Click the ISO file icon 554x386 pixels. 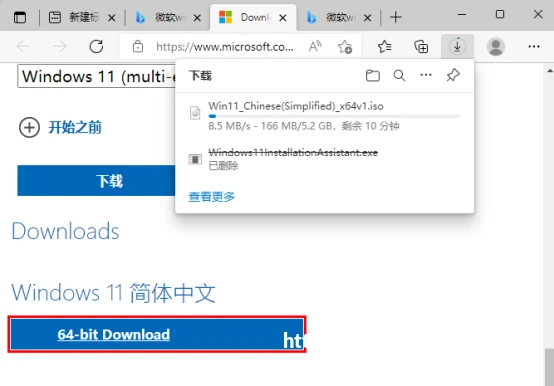tap(195, 113)
